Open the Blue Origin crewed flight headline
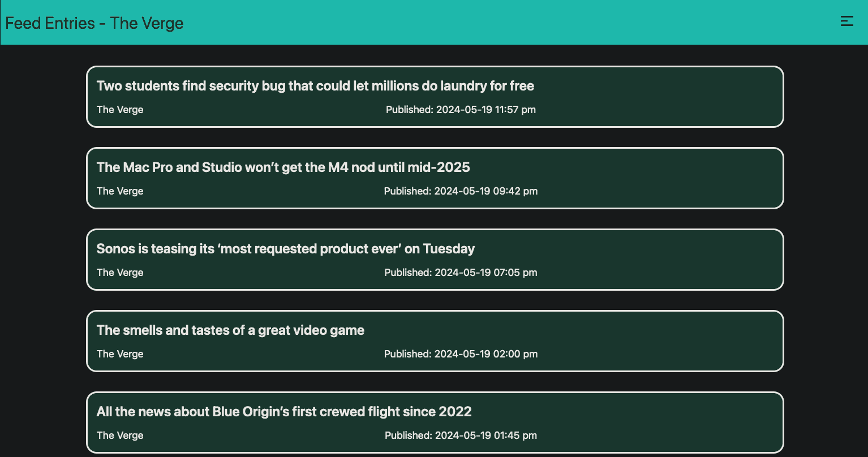868x457 pixels. coord(283,412)
